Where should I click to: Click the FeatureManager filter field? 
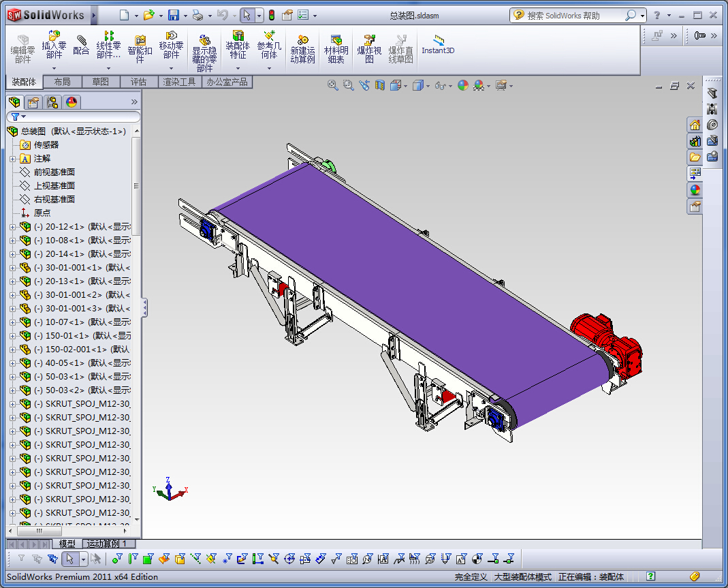[x=74, y=117]
